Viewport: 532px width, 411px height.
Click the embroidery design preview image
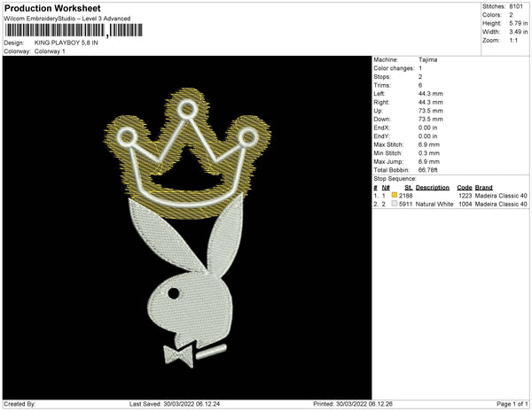coord(187,228)
